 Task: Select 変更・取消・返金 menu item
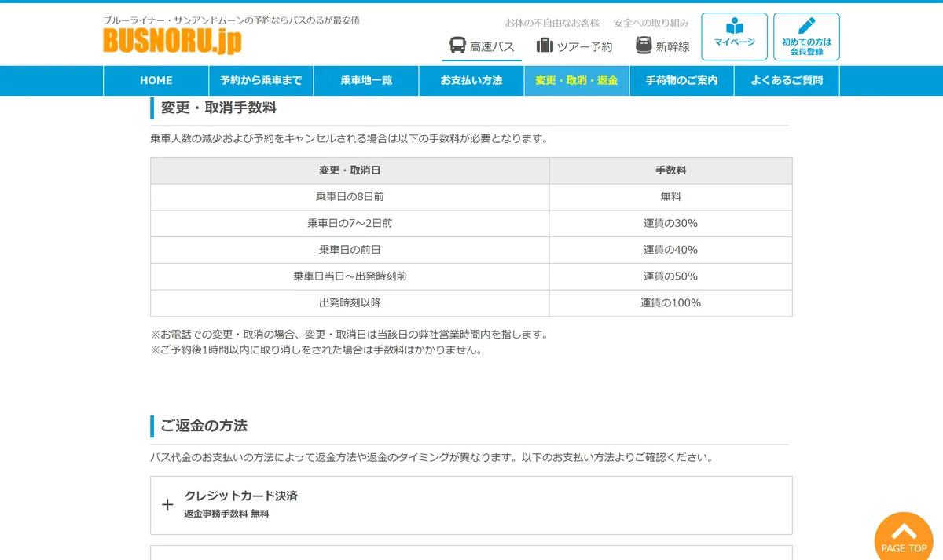tap(577, 80)
